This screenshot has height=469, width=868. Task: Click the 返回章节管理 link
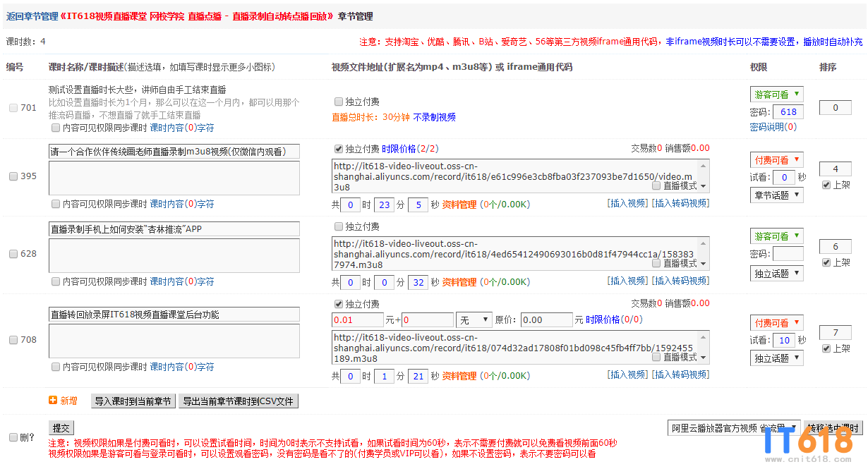(28, 16)
